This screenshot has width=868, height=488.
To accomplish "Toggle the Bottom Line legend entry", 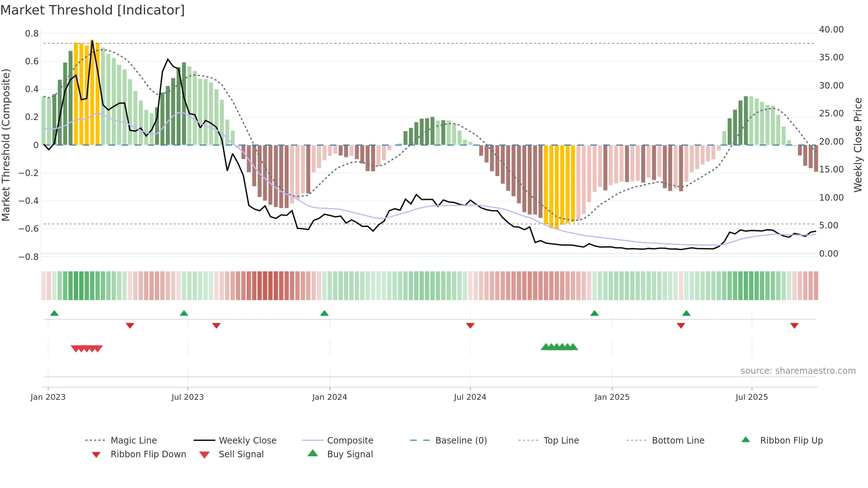I will 665,440.
